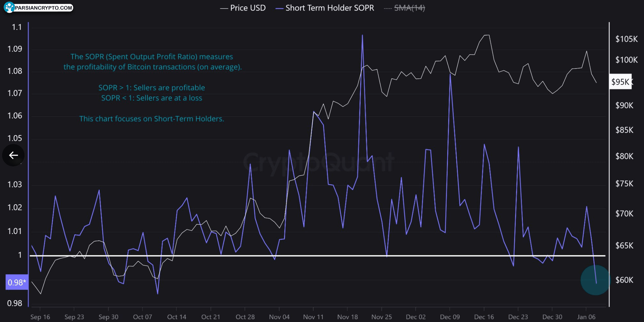Click the 1.1 SOPR axis label
644x322 pixels.
(x=17, y=27)
